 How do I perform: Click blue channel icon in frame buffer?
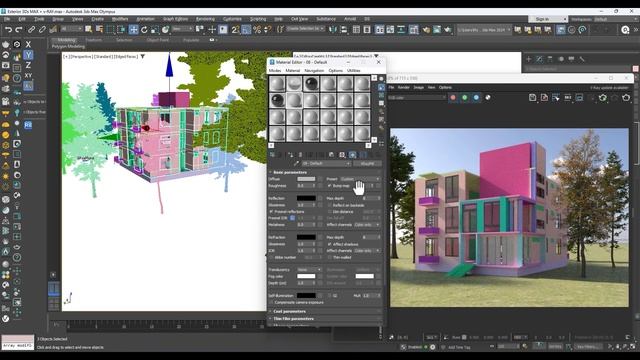476,98
